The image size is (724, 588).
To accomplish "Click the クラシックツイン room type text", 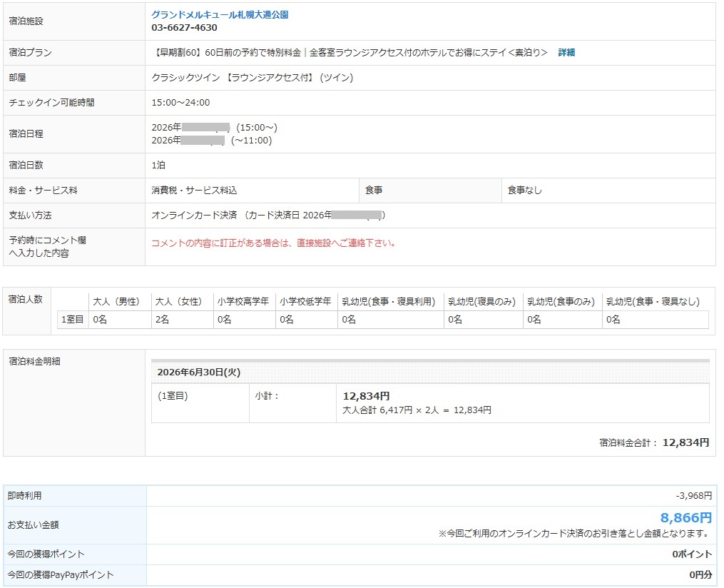I will pos(252,78).
